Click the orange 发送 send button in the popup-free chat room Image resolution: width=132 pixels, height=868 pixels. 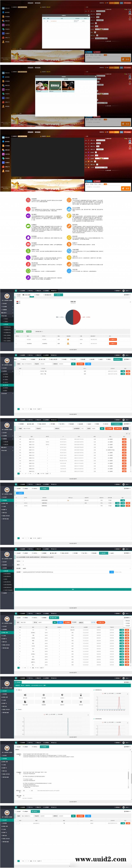125,188
